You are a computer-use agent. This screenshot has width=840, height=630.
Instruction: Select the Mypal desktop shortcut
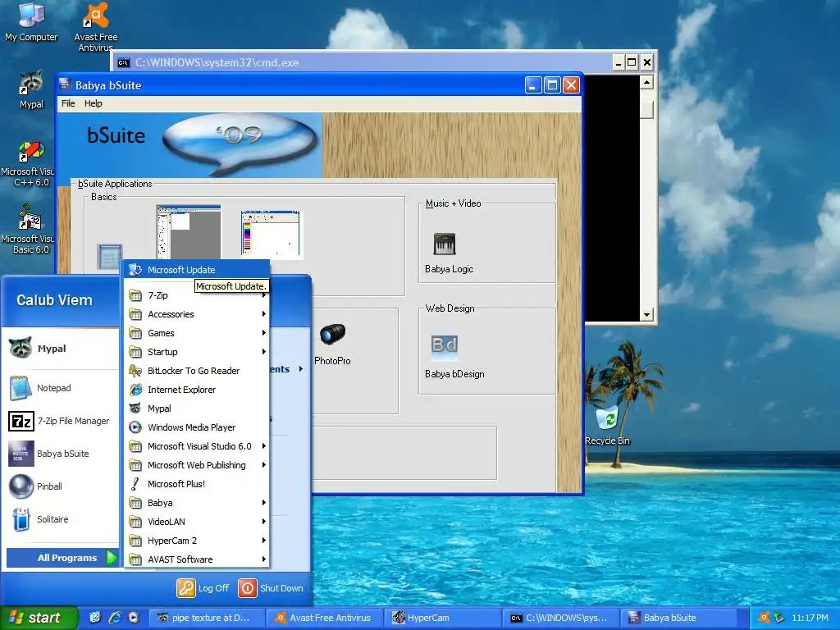pyautogui.click(x=31, y=89)
